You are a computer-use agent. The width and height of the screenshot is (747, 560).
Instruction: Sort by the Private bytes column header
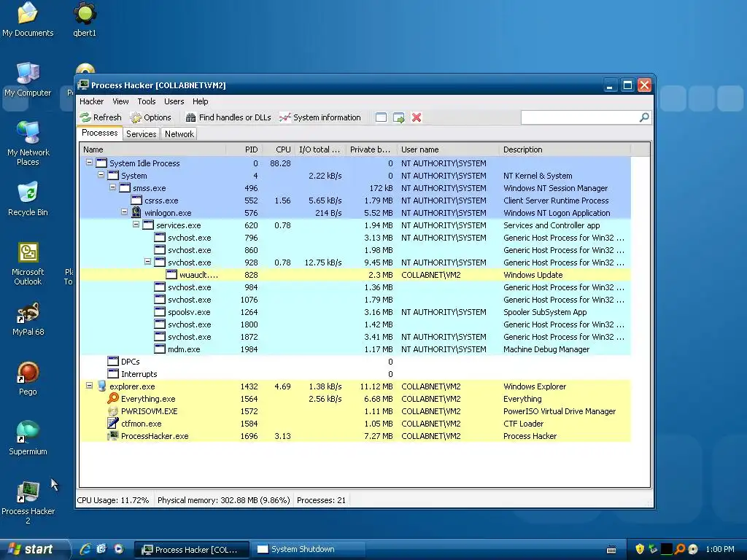(x=371, y=149)
